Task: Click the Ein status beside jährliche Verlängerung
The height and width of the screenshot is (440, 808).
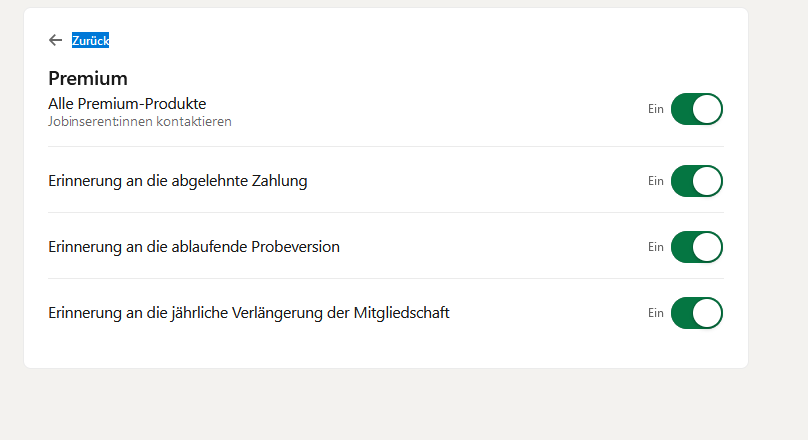Action: pos(656,313)
